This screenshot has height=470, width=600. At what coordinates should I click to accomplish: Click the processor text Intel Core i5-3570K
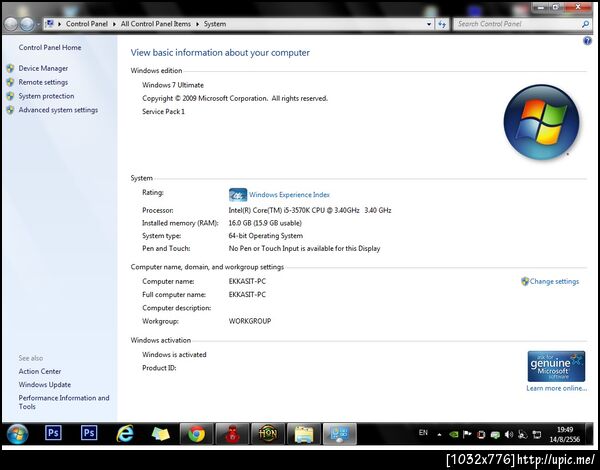pos(310,210)
